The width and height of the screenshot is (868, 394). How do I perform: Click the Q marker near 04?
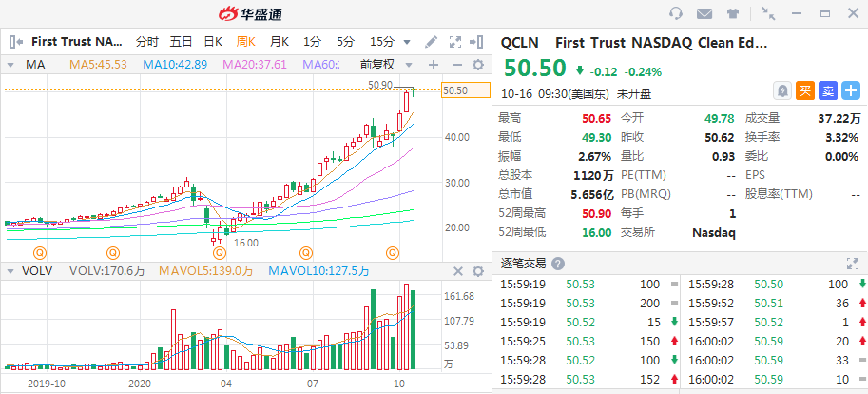(x=220, y=253)
